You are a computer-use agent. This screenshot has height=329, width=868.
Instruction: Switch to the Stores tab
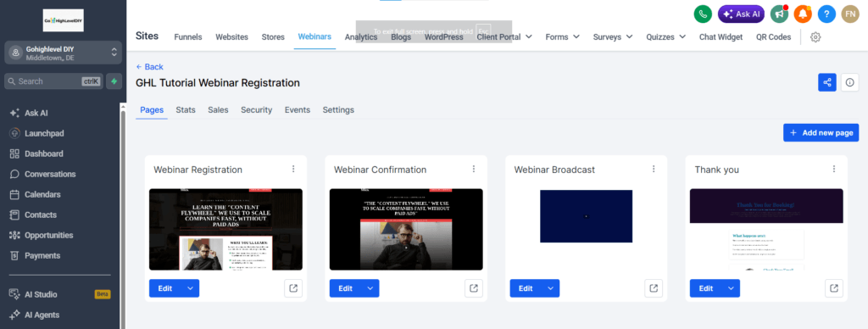[273, 37]
